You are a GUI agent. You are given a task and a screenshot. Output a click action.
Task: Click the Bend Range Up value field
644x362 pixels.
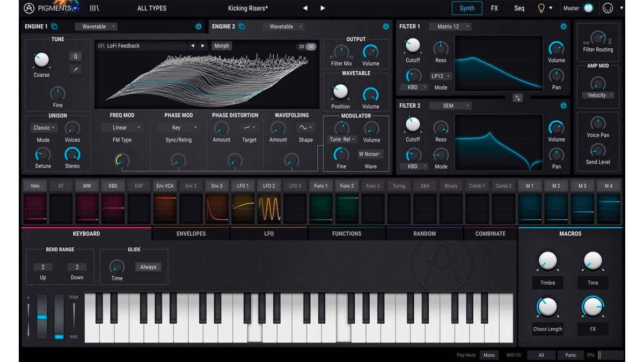(x=43, y=267)
